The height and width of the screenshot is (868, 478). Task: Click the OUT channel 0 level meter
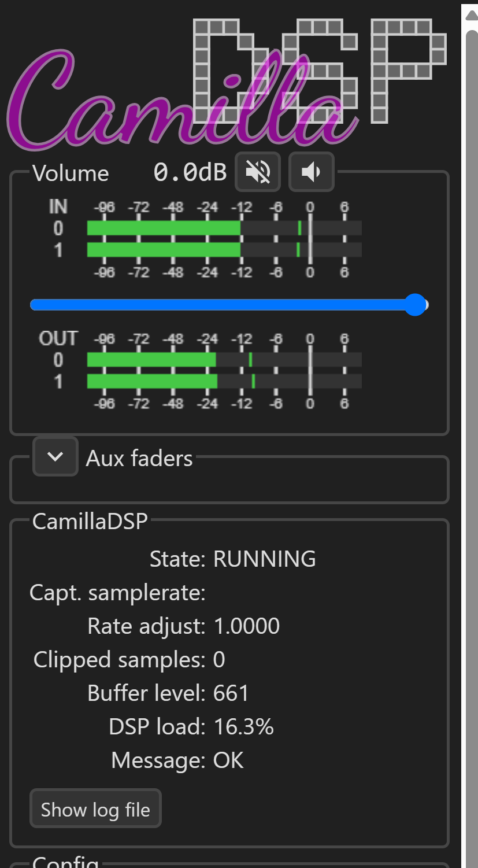pyautogui.click(x=224, y=360)
